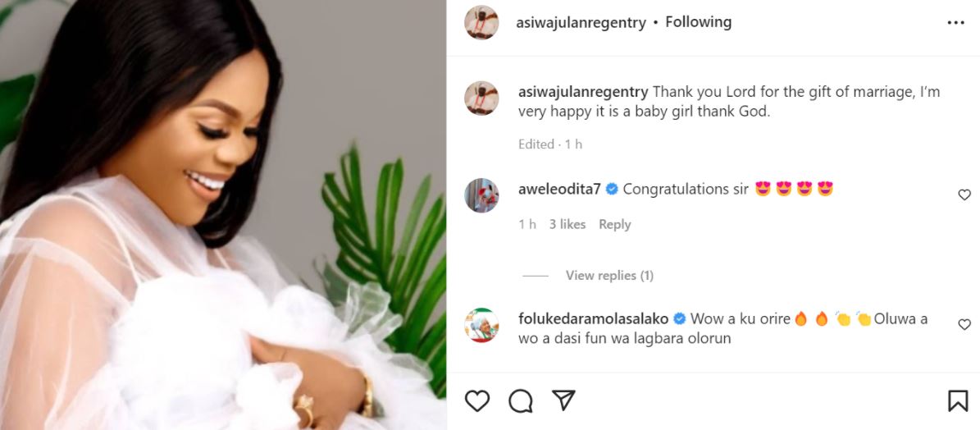Like folukedaramolasalako's comment
980x430 pixels.
[964, 325]
